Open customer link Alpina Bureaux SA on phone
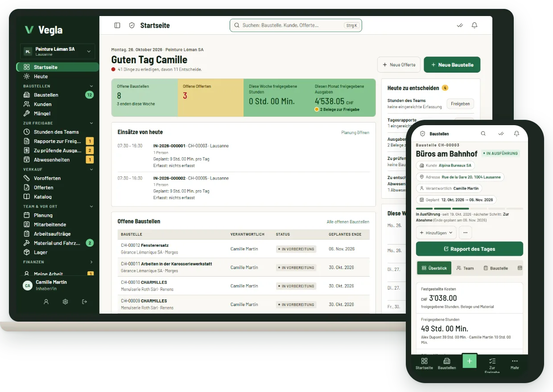Image resolution: width=553 pixels, height=392 pixels. coord(455,165)
